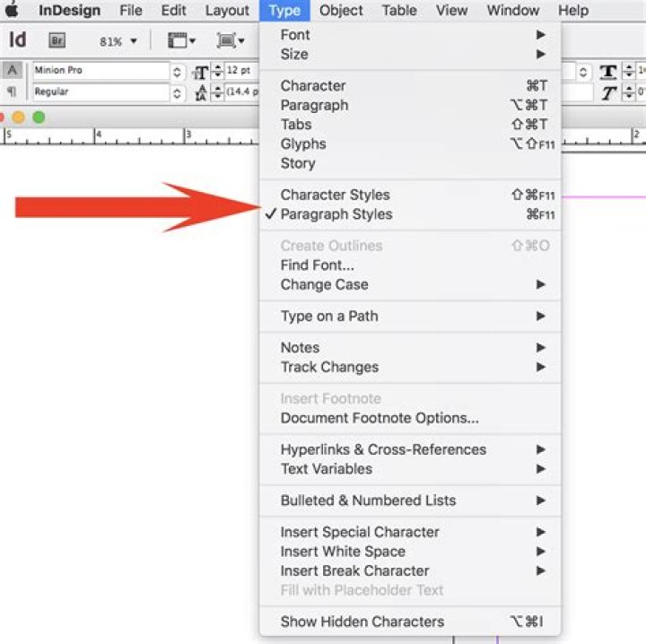646x644 pixels.
Task: Click the green zoom window button
Action: (x=39, y=117)
